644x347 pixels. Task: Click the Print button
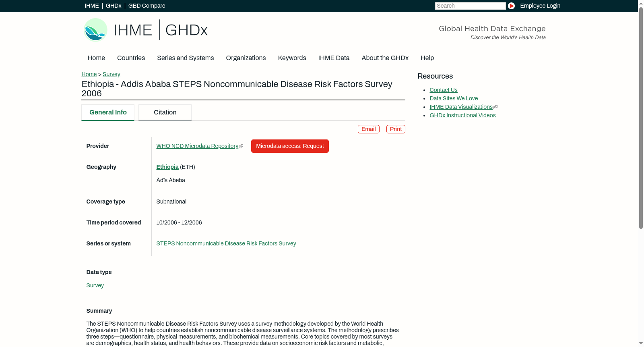click(396, 129)
